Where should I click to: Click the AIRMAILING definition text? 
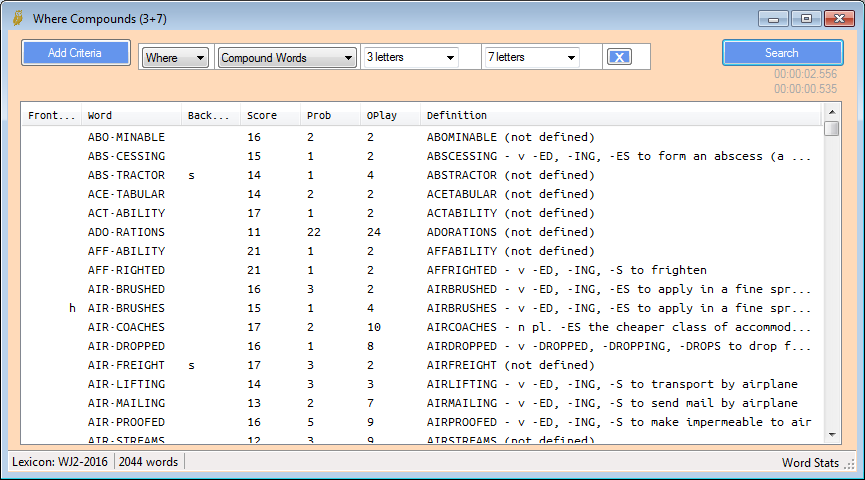[612, 403]
